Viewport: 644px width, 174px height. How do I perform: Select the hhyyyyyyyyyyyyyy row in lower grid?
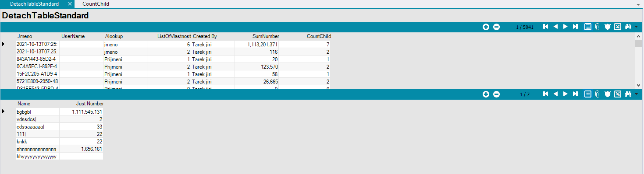tap(59, 157)
